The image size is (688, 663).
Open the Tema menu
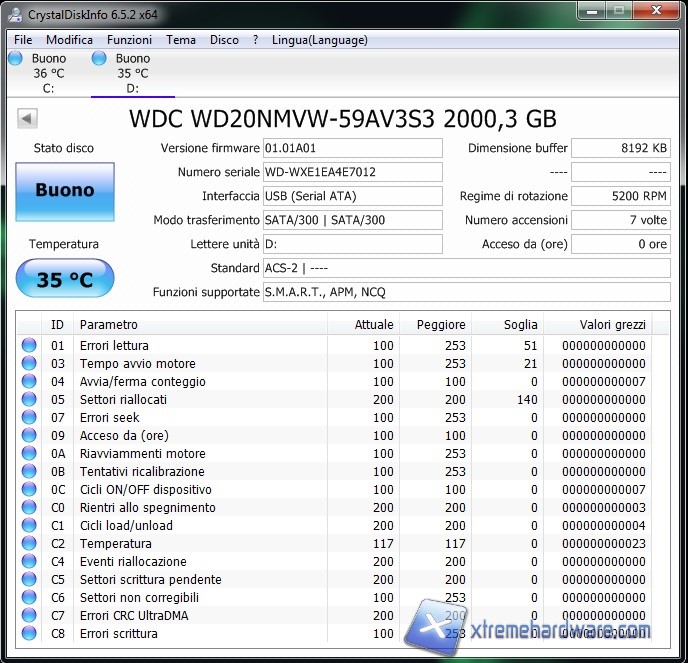tap(181, 40)
